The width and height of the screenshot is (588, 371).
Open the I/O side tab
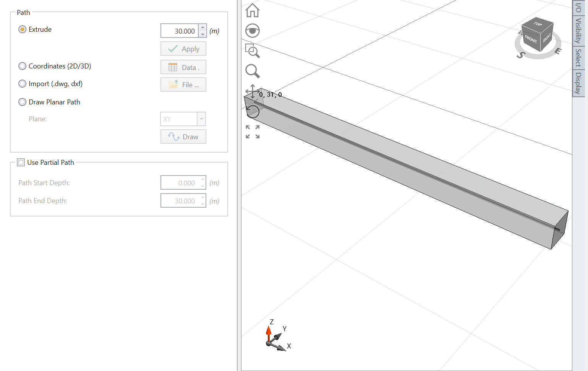click(578, 8)
